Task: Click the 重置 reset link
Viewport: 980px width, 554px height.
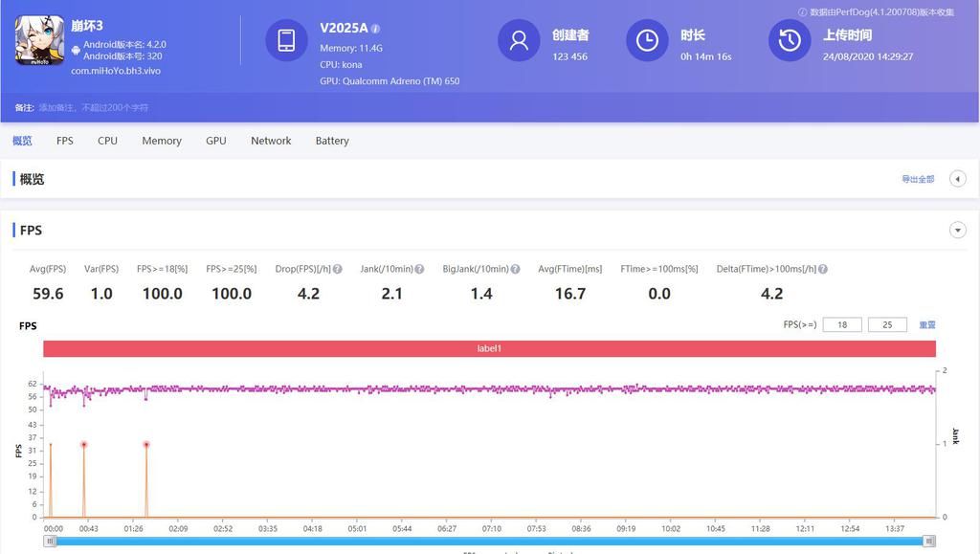Action: [x=927, y=325]
